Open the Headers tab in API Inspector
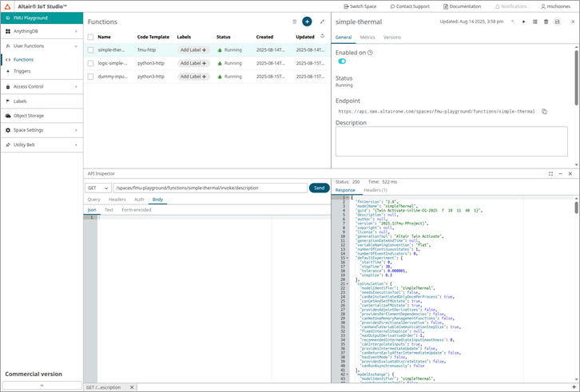 click(117, 200)
